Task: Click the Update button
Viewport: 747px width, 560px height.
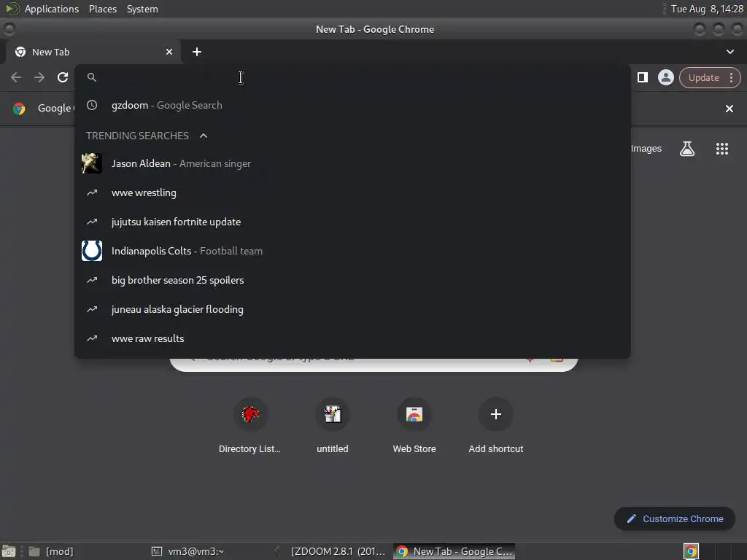Action: (704, 77)
